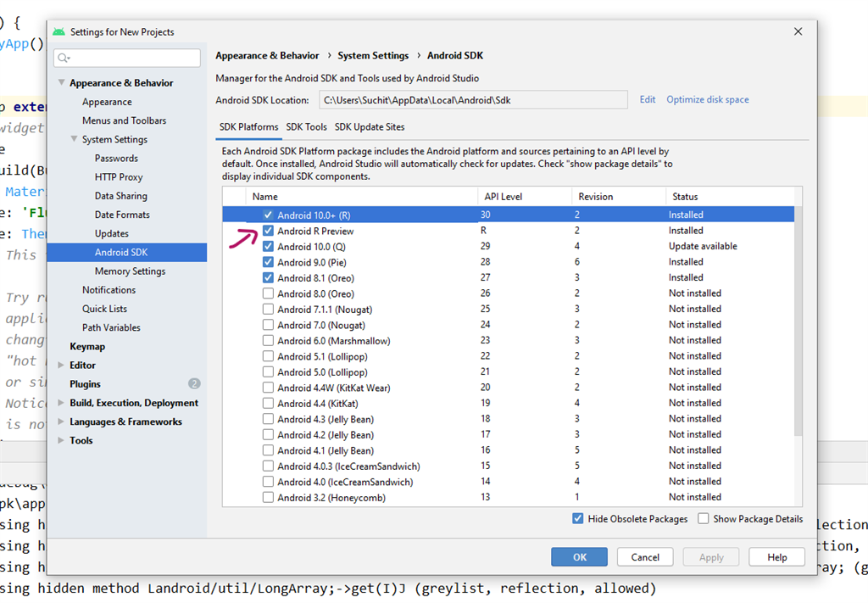Open the Memory Settings page
The image size is (868, 603).
(x=130, y=271)
